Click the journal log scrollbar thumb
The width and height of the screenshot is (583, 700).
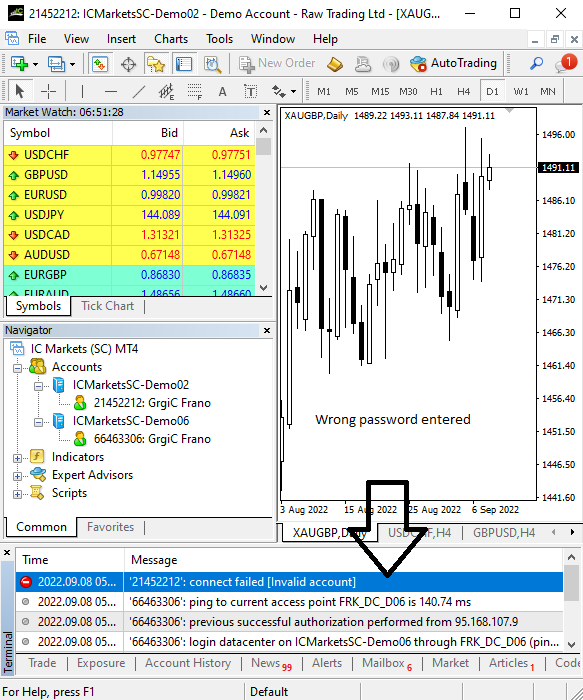(571, 583)
